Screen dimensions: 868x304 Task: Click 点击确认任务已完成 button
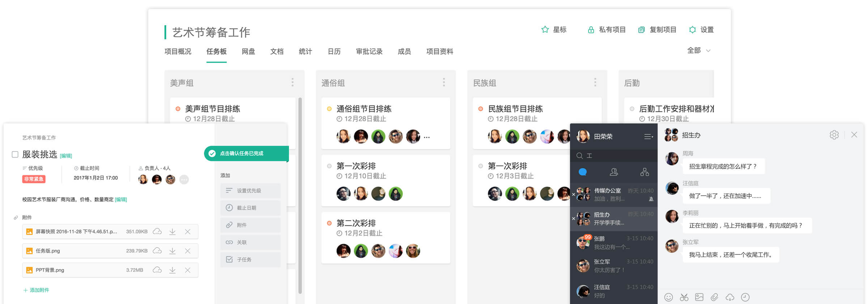coord(246,153)
